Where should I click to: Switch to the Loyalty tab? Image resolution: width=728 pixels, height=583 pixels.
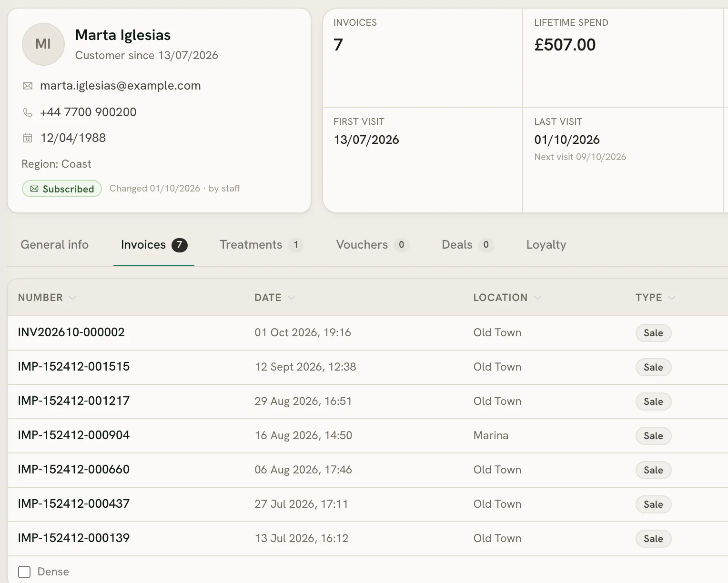(x=546, y=245)
